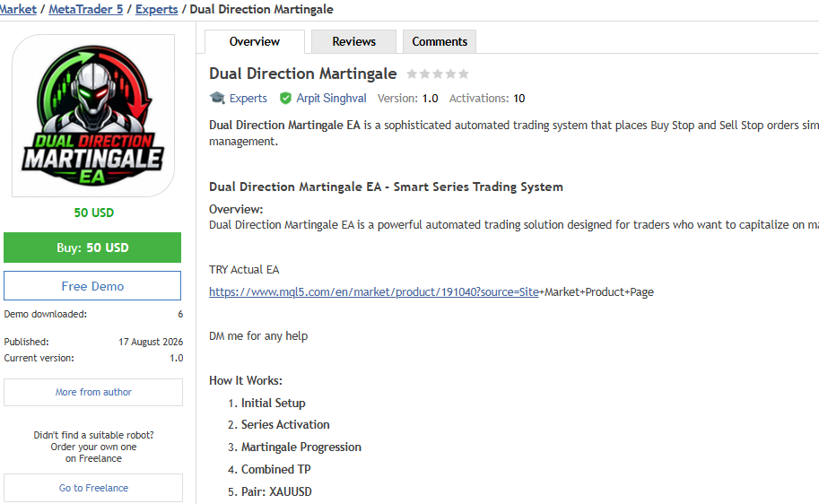819x504 pixels.
Task: Click the Overview: subheading
Action: [x=236, y=210]
